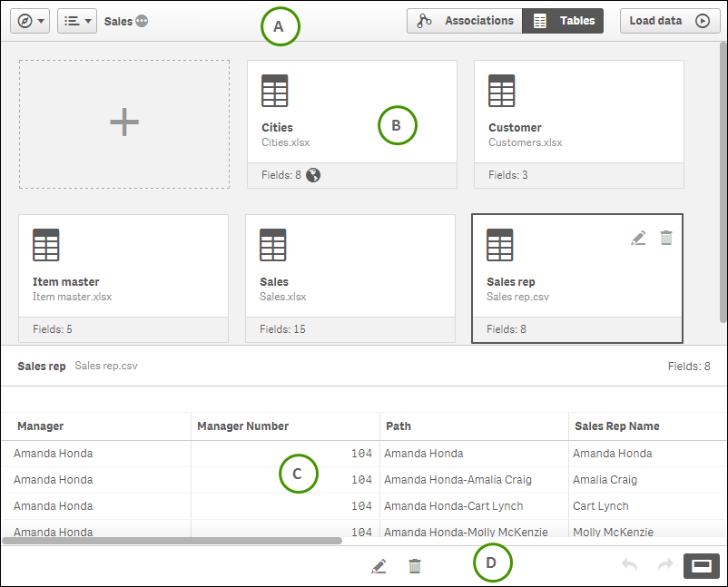Click the globe geodata icon on Cities
This screenshot has height=587, width=728.
(313, 175)
